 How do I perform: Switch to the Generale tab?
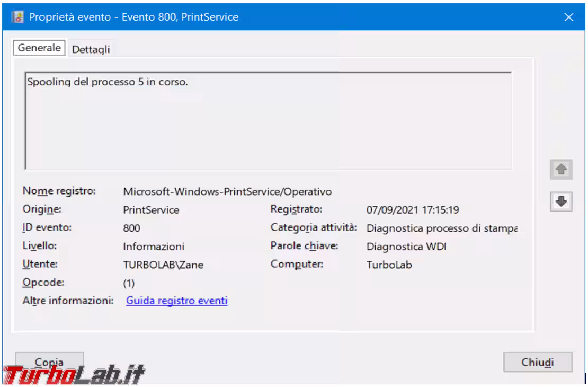39,48
